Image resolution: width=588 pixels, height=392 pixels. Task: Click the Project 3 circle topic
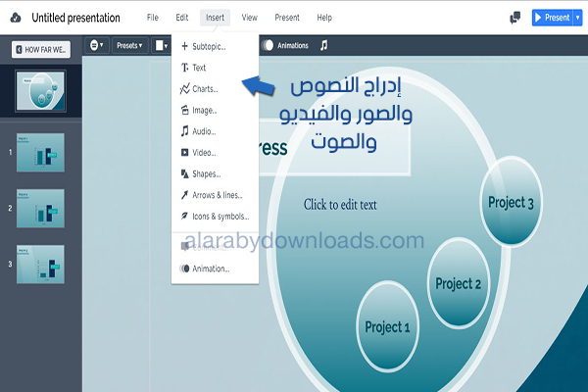click(511, 202)
